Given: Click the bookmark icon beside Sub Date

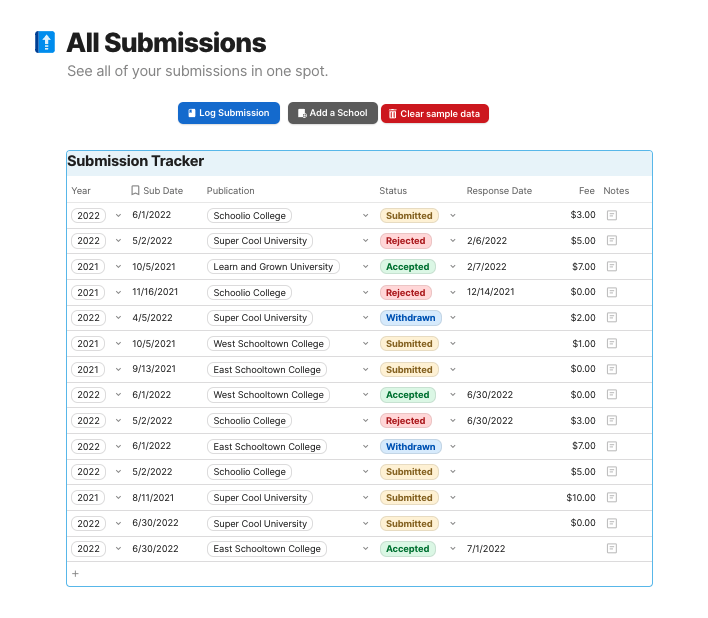Looking at the screenshot, I should (135, 190).
